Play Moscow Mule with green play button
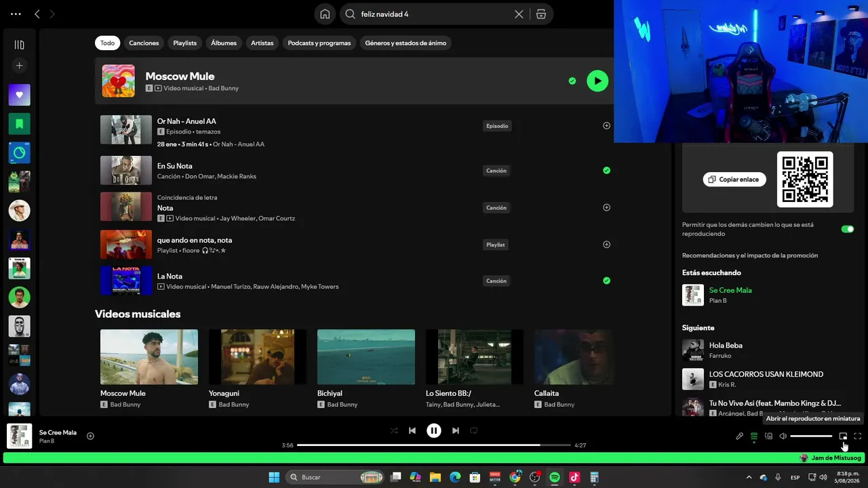The height and width of the screenshot is (488, 868). 597,81
